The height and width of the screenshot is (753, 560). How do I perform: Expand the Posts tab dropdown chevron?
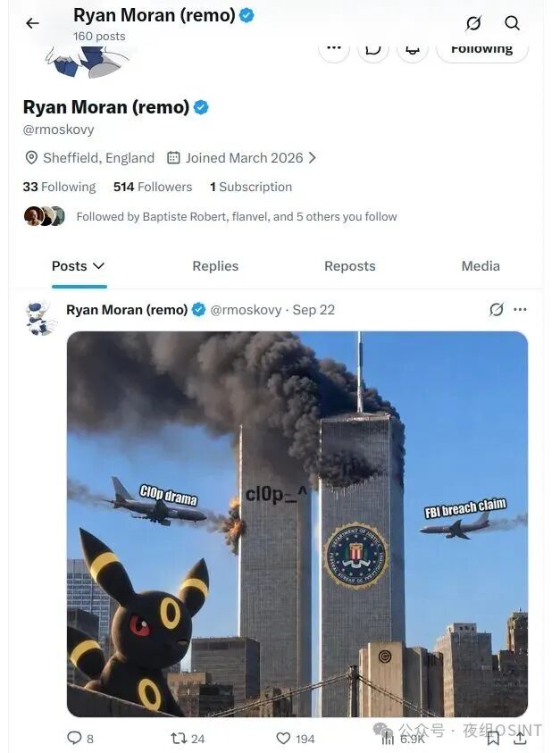tap(98, 265)
